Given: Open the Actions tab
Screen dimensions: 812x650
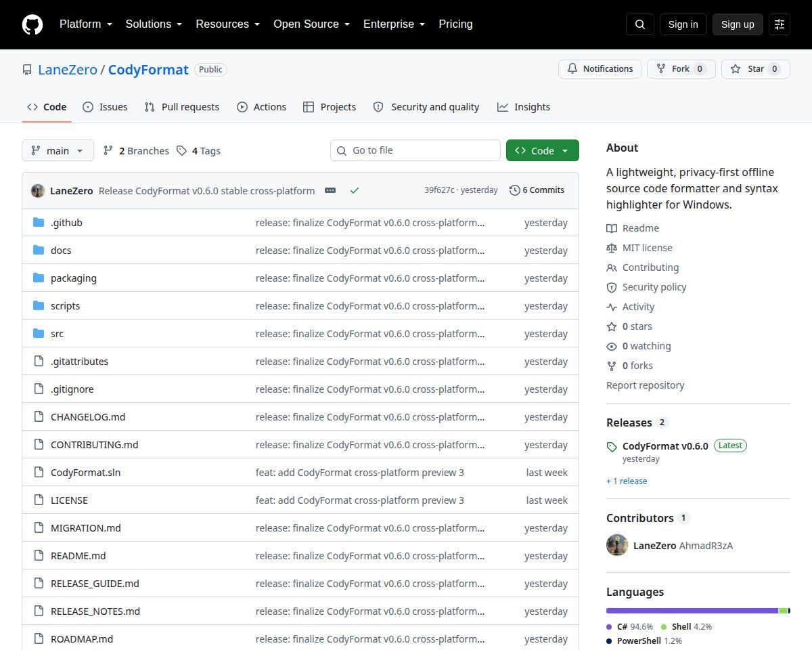Looking at the screenshot, I should point(262,107).
